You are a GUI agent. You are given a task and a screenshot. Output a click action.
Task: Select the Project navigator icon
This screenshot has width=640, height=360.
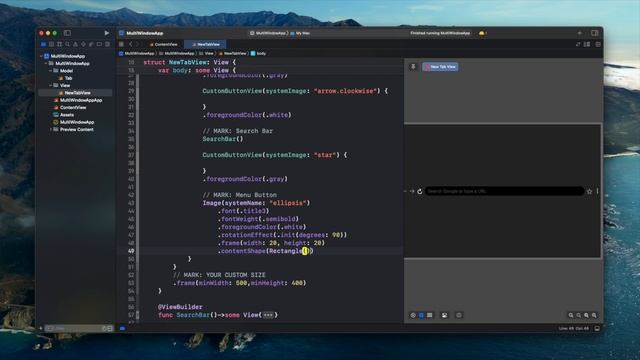(43, 44)
